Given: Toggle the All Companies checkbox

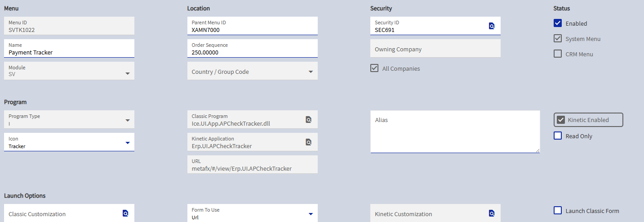Looking at the screenshot, I should click(374, 68).
